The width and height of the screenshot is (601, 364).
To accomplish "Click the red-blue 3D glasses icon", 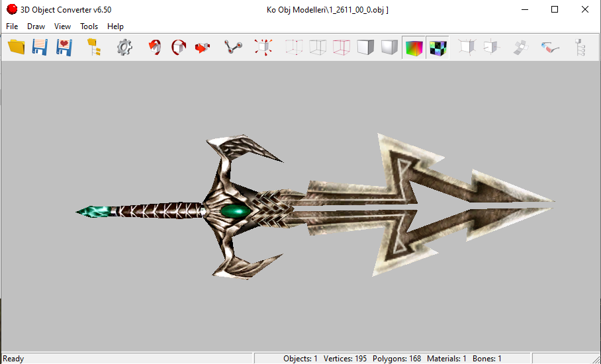I will coord(551,48).
